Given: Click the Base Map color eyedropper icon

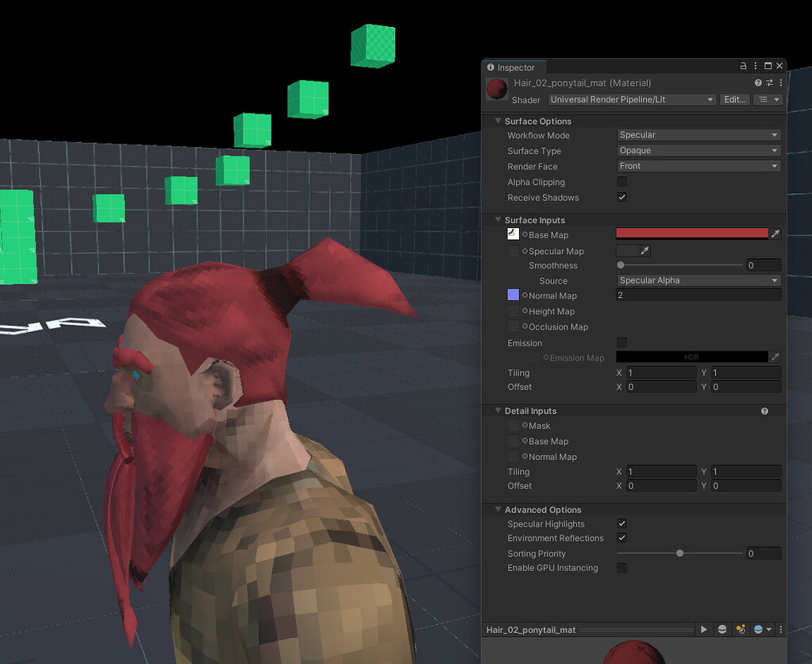Looking at the screenshot, I should click(x=775, y=234).
